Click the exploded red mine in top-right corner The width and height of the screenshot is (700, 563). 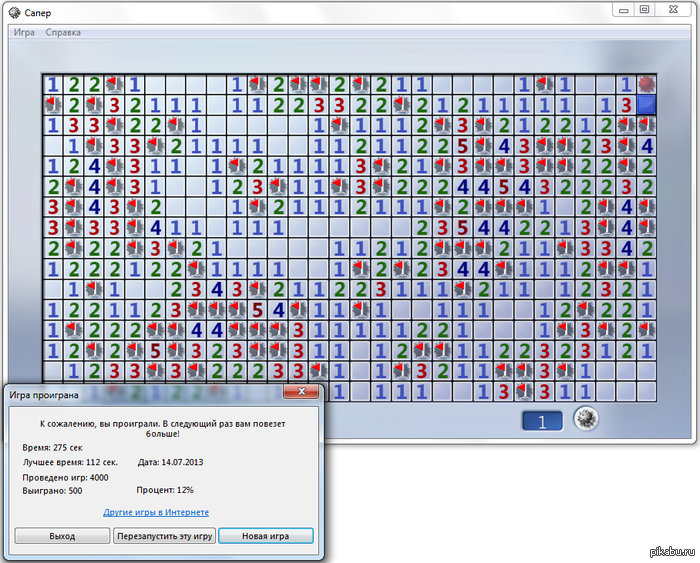647,84
